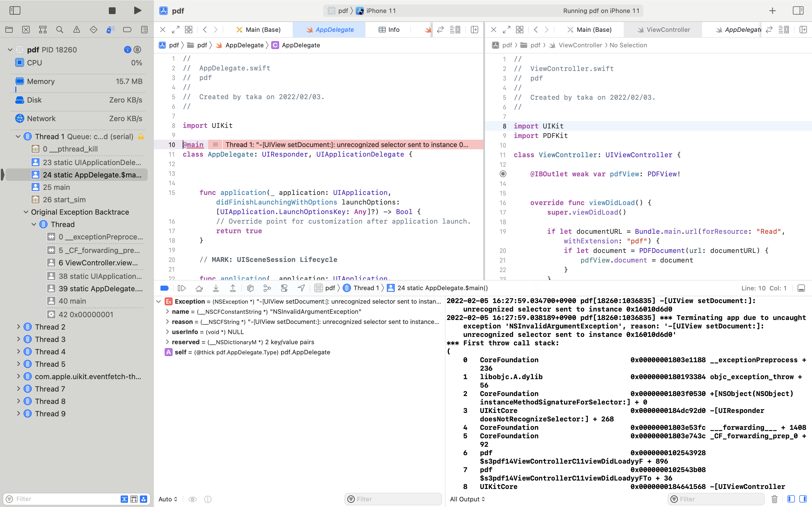
Task: Clear console with the trash icon
Action: (x=775, y=499)
